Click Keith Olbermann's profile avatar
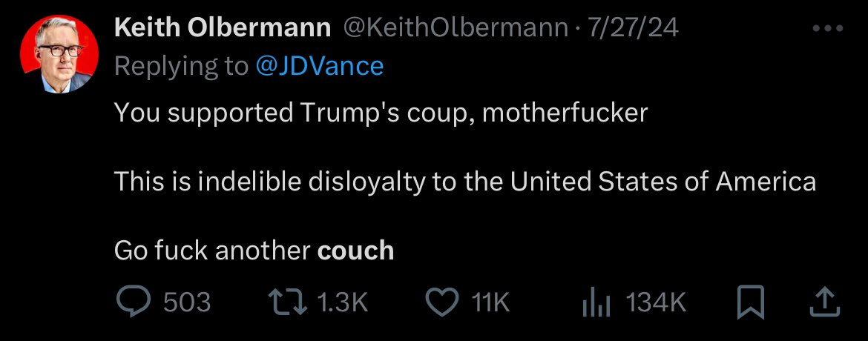 pos(58,54)
